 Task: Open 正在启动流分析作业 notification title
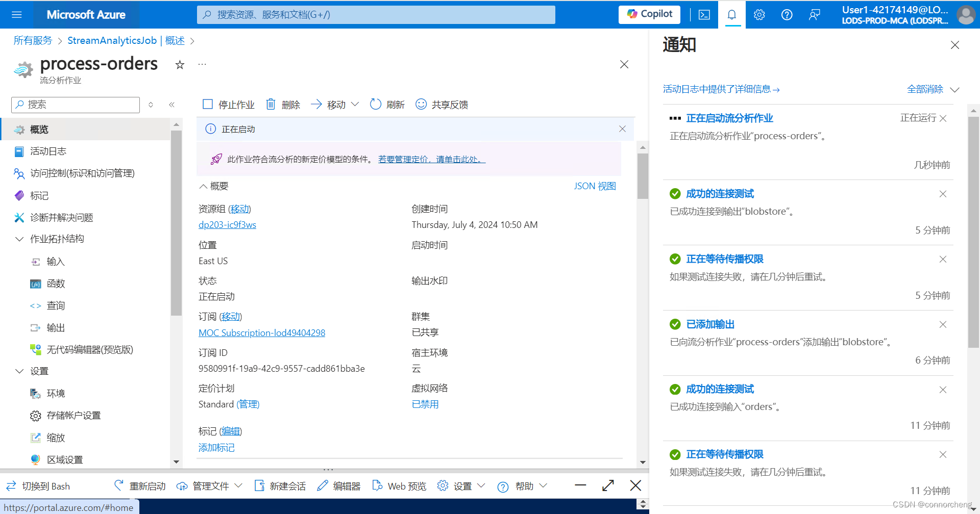coord(729,118)
